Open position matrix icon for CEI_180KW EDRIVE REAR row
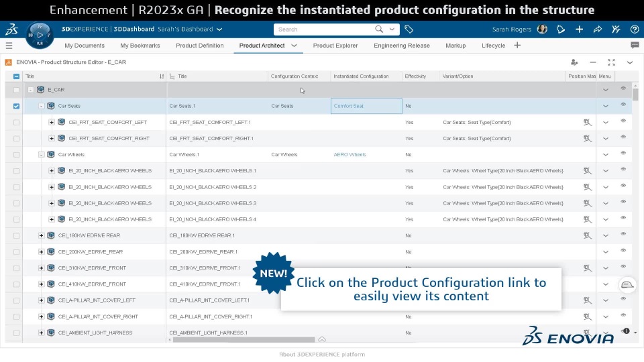This screenshot has height=362, width=644. pos(588,235)
